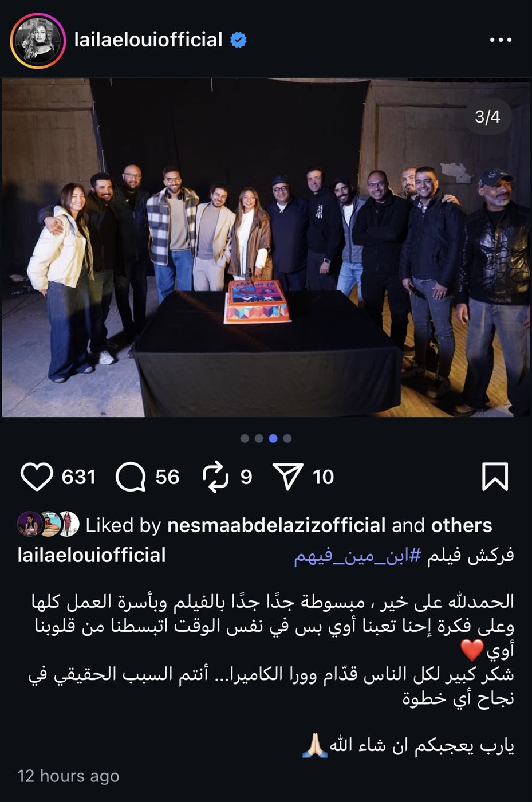
Task: Tap the blue verified badge
Action: tap(238, 40)
